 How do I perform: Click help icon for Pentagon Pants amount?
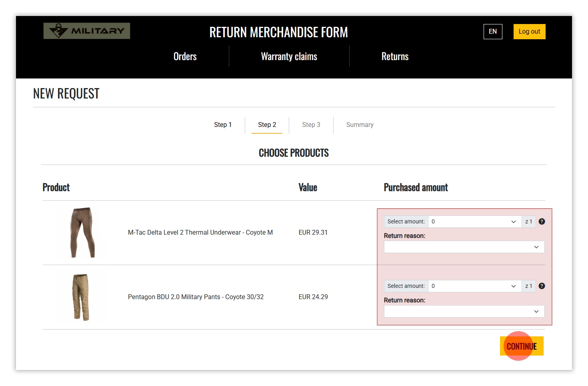click(x=542, y=286)
